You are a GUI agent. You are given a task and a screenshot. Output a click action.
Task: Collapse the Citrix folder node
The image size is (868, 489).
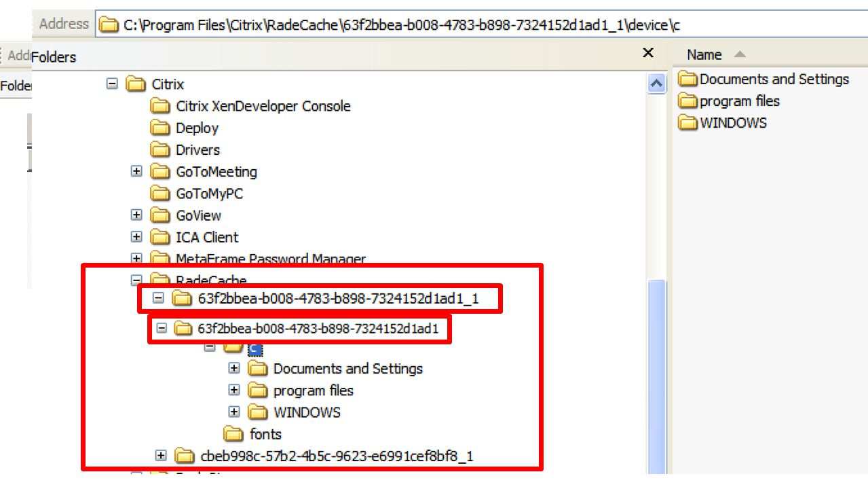112,84
